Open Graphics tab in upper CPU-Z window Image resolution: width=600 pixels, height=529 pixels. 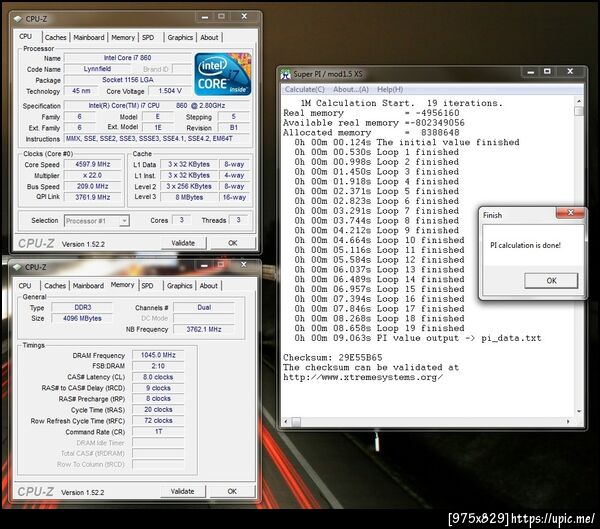[x=180, y=38]
